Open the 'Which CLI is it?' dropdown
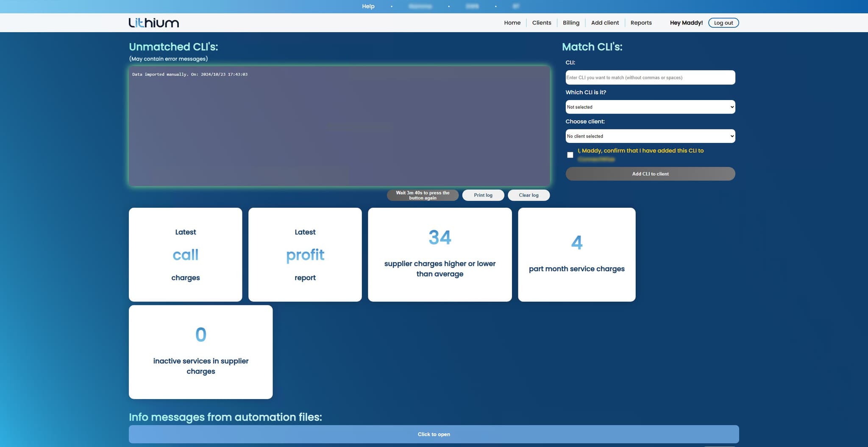 650,106
